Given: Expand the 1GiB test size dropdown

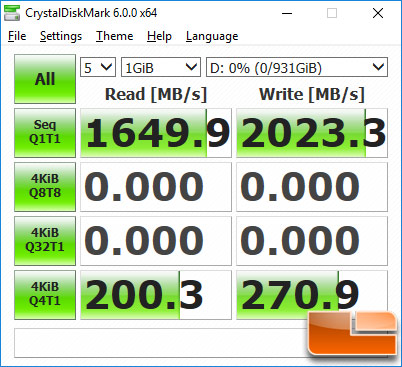Looking at the screenshot, I should click(x=161, y=67).
